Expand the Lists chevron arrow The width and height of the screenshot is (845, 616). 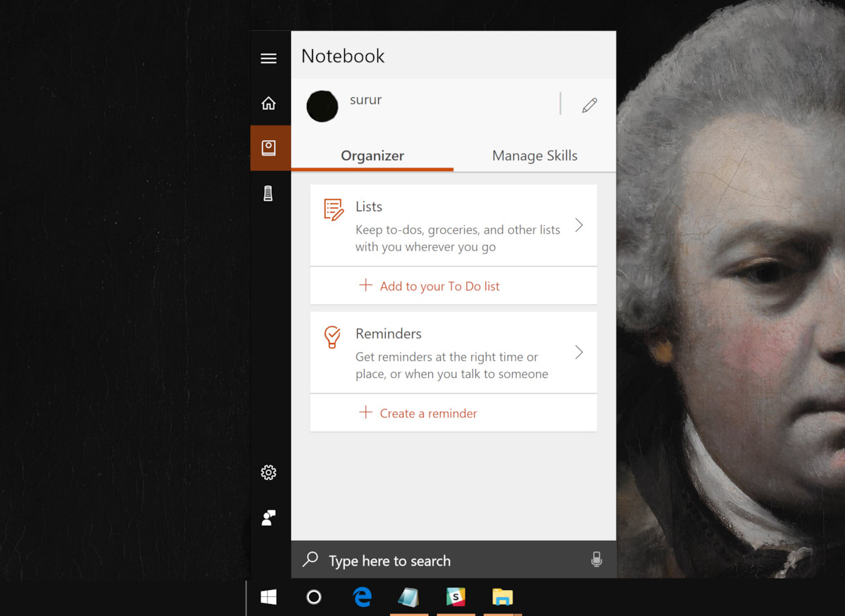[579, 225]
